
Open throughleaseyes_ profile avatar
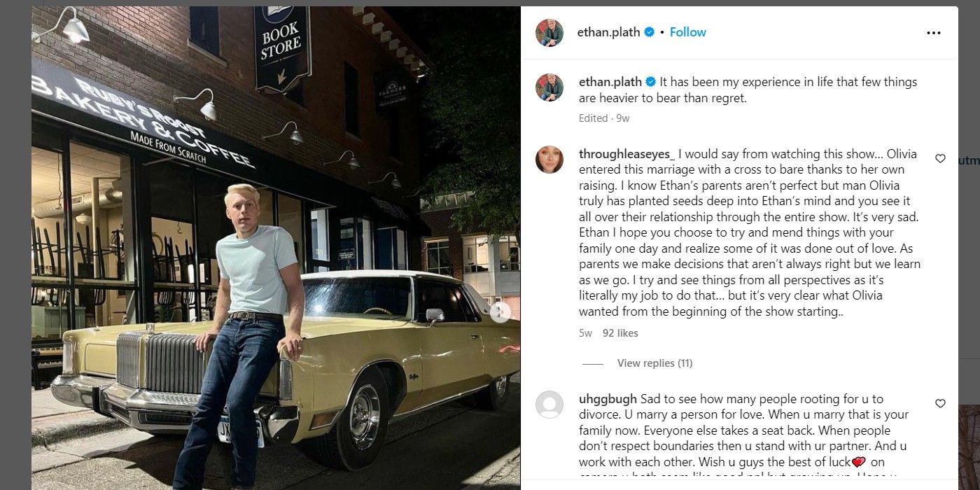[549, 160]
